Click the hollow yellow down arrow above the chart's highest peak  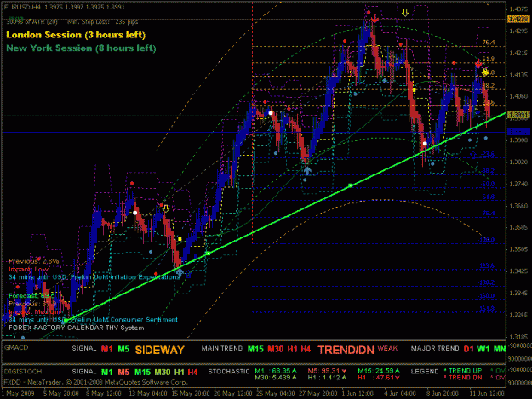pos(405,13)
